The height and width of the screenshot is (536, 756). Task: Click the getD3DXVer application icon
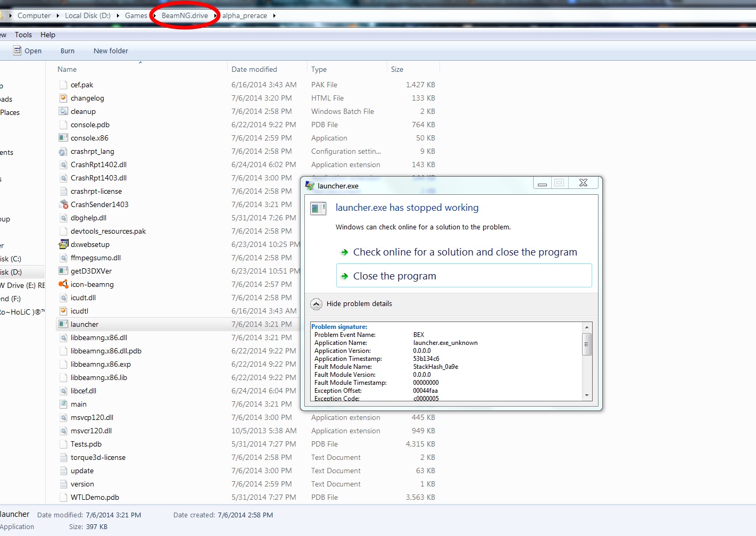click(x=63, y=271)
